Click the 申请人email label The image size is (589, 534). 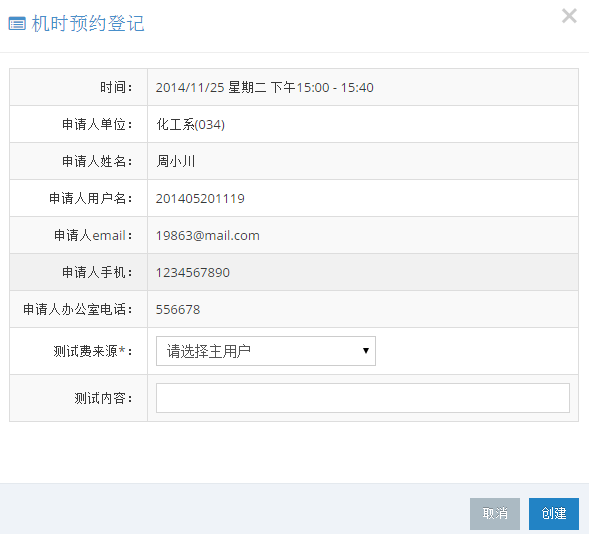(x=93, y=235)
